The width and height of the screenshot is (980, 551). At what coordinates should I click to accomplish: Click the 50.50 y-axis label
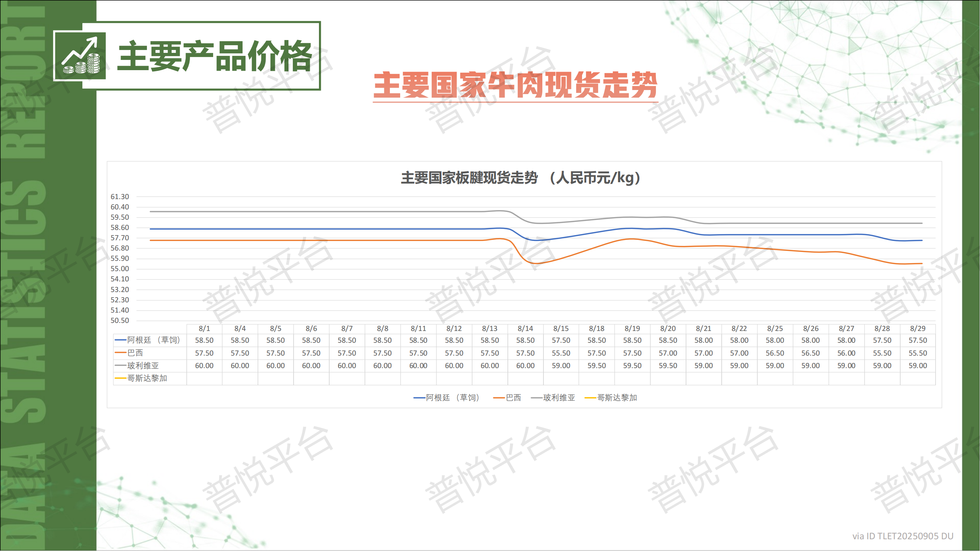click(x=119, y=321)
